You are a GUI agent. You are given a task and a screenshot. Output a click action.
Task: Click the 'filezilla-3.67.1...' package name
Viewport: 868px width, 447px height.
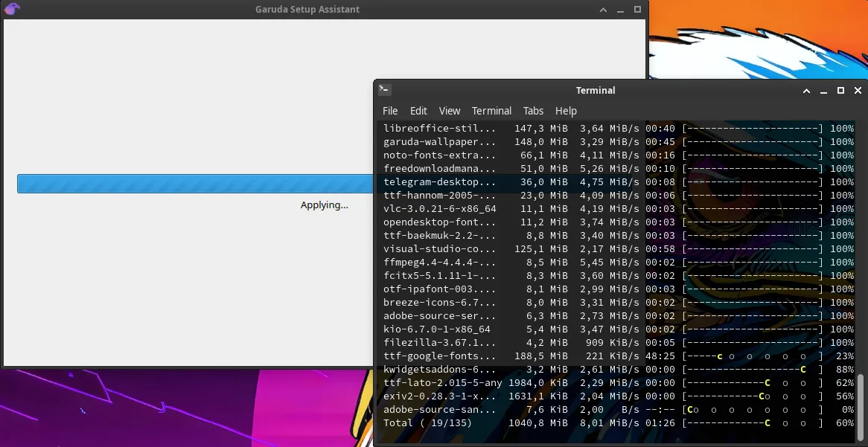coord(440,342)
